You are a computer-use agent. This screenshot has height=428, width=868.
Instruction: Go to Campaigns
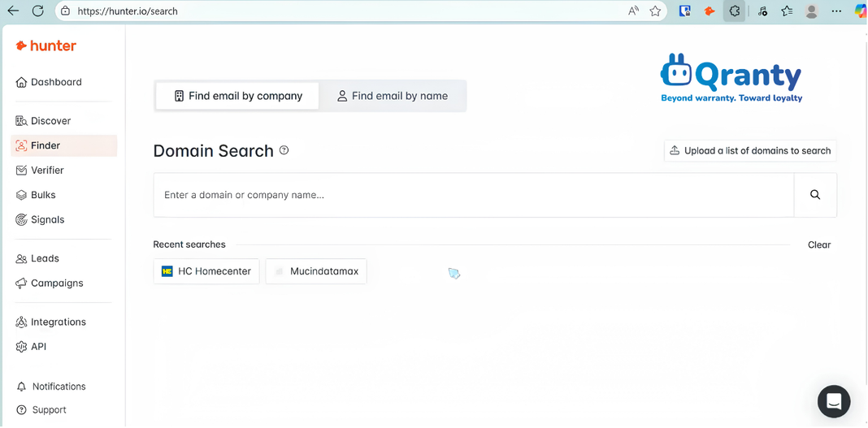[50, 283]
